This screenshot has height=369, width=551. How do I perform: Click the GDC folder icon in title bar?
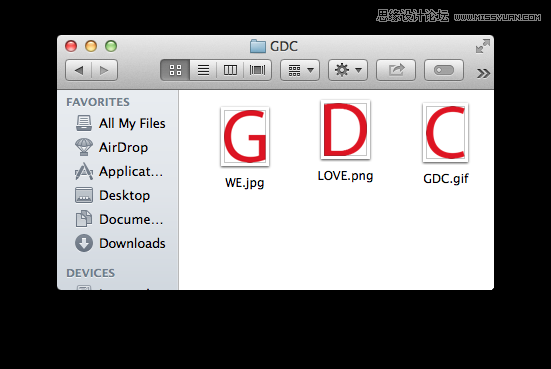258,46
